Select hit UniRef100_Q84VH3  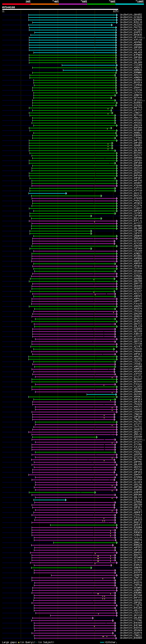point(131,286)
